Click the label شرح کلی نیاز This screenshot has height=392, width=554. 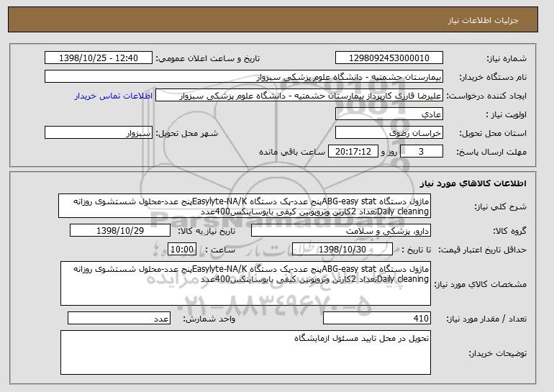[499, 206]
